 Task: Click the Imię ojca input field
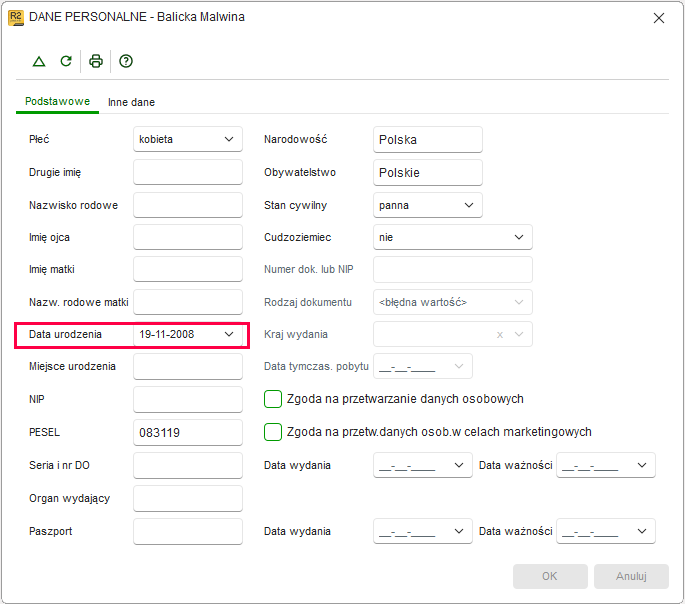tap(188, 237)
